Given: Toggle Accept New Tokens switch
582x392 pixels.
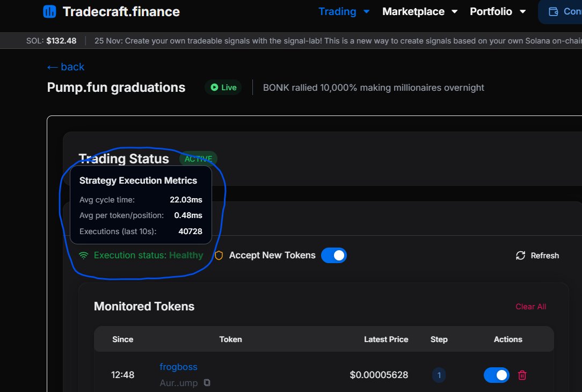Looking at the screenshot, I should click(x=334, y=256).
